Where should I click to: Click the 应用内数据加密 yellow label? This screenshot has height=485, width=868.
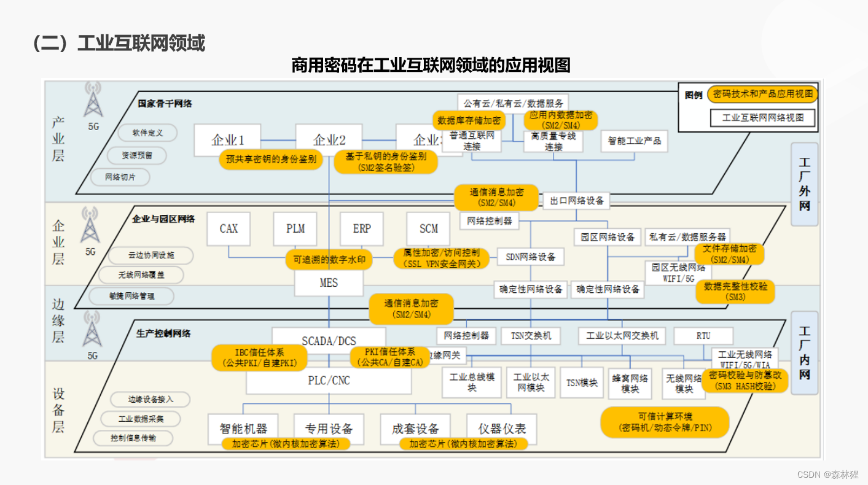click(x=561, y=120)
